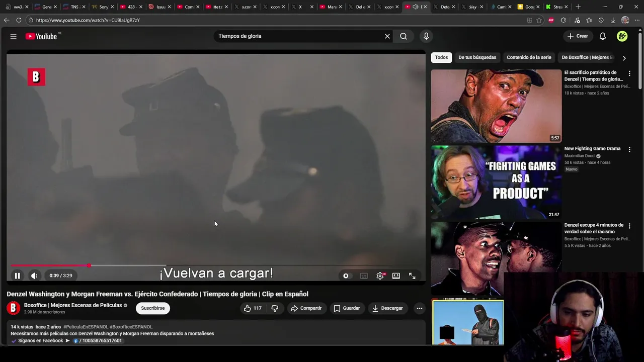Open the browser history clock icon
644x362 pixels.
tap(601, 20)
